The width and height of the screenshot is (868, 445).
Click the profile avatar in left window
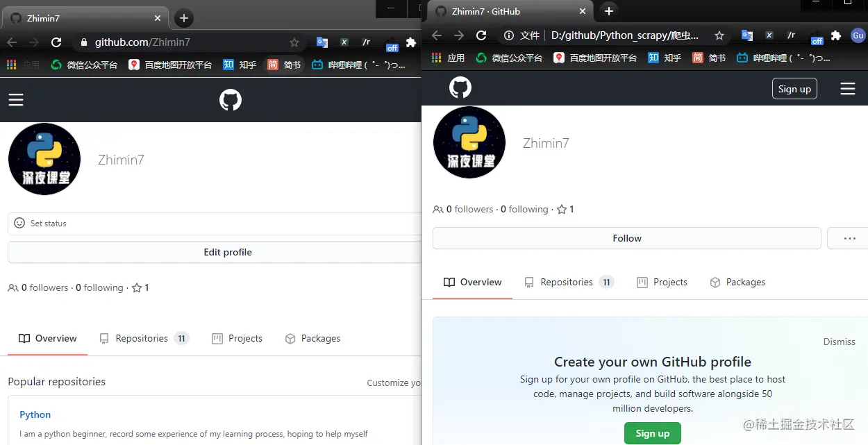pos(44,159)
